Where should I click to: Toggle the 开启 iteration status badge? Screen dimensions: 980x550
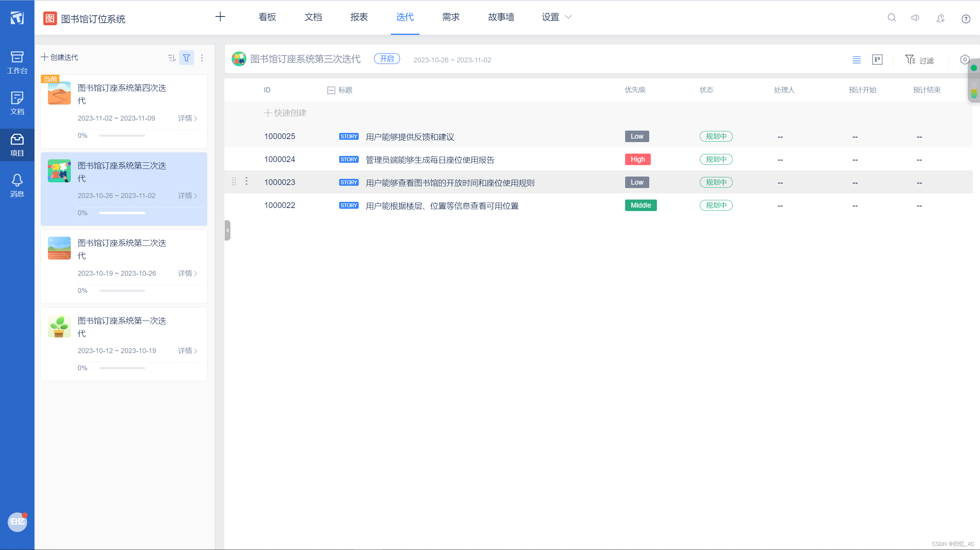(387, 59)
